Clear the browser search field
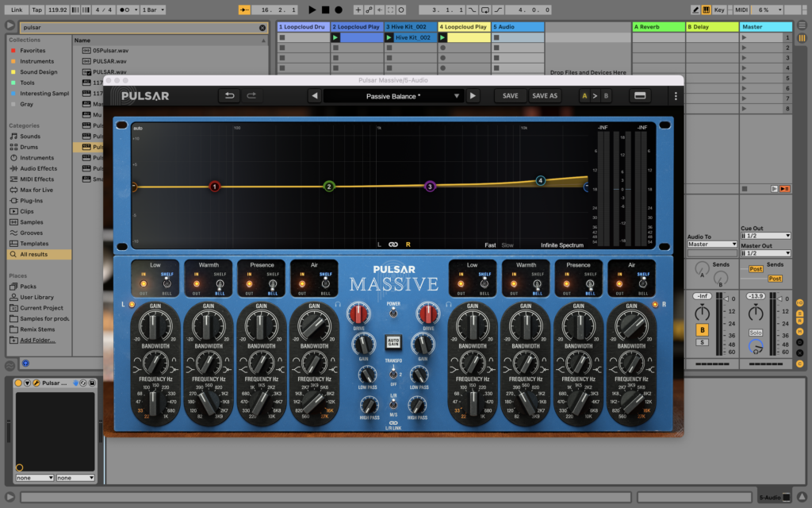Image resolution: width=812 pixels, height=508 pixels. click(x=262, y=28)
